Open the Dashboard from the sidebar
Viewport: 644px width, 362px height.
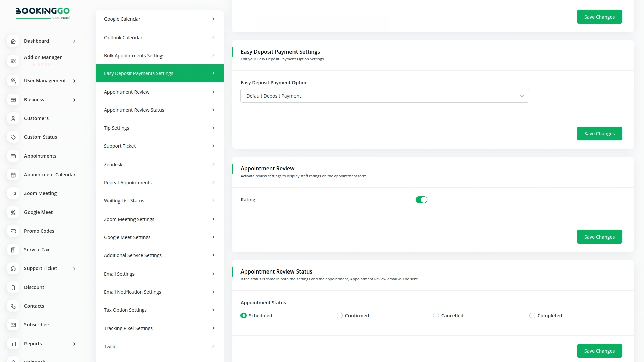(x=13, y=41)
